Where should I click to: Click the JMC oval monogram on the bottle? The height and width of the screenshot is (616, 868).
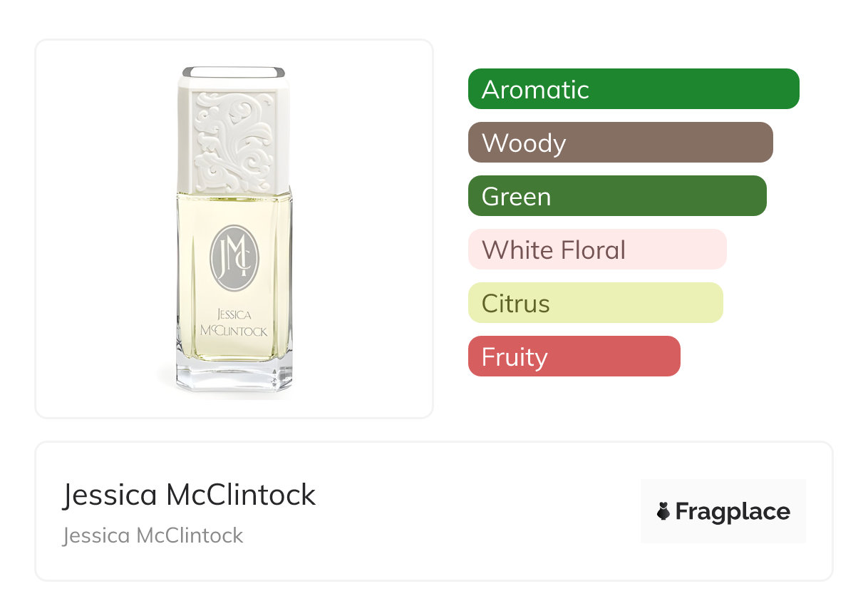coord(234,258)
